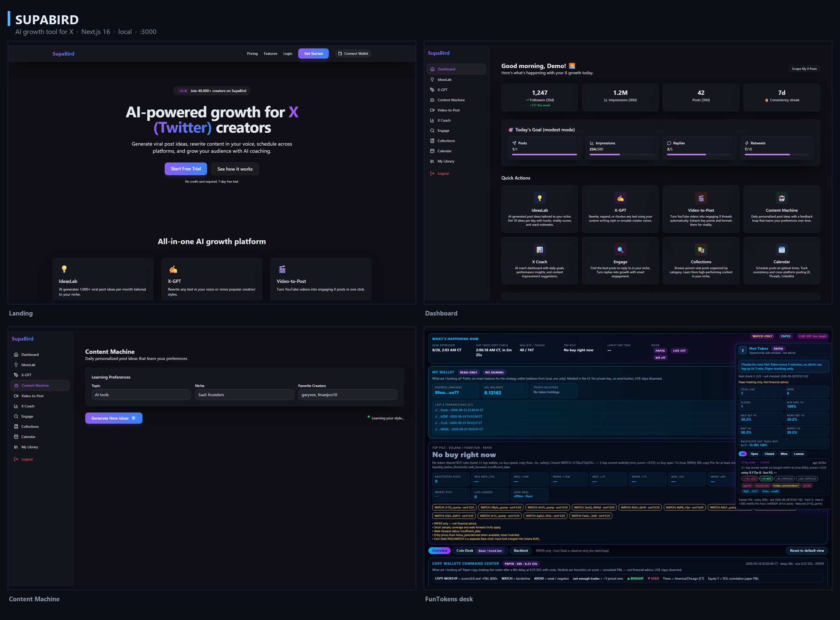This screenshot has width=840, height=620.
Task: Switch to the Backtest tab
Action: (521, 551)
